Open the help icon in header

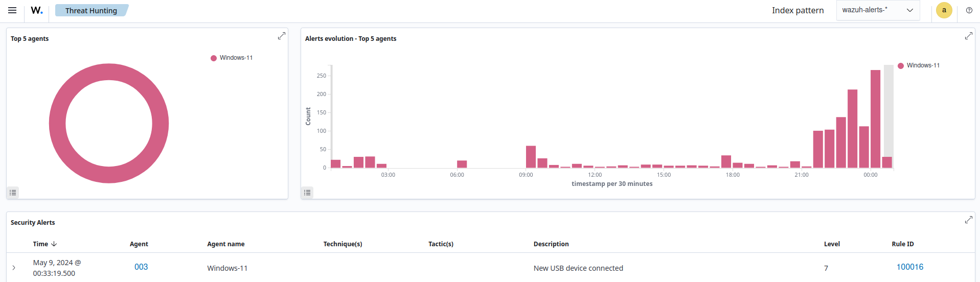[969, 10]
